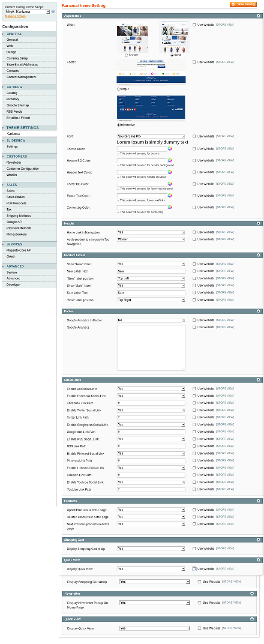Viewport: 264px width, 644px height.
Task: Click the help icon beside scope selector
Action: click(53, 12)
